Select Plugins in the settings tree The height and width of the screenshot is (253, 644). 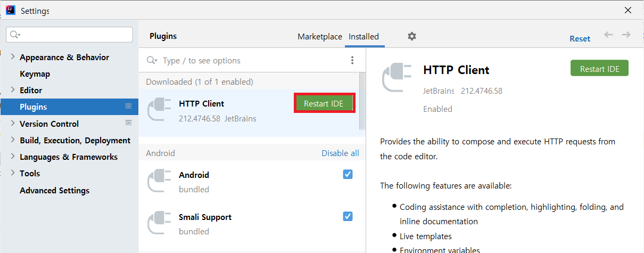click(69, 107)
